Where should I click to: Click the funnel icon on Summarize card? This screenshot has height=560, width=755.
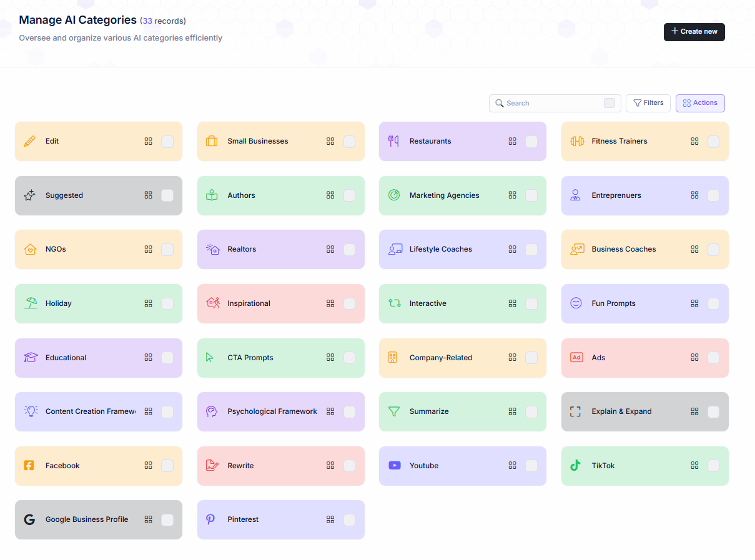[x=394, y=412]
